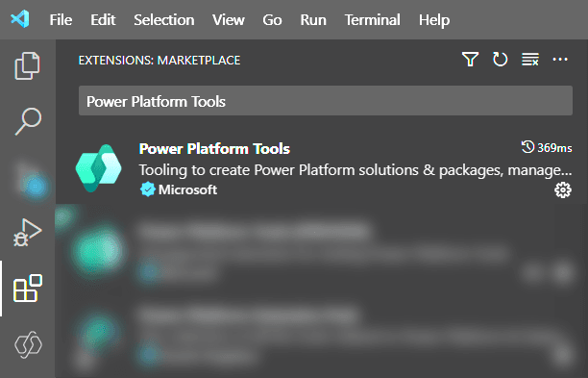Open the Go menu
This screenshot has height=378, width=588.
272,20
